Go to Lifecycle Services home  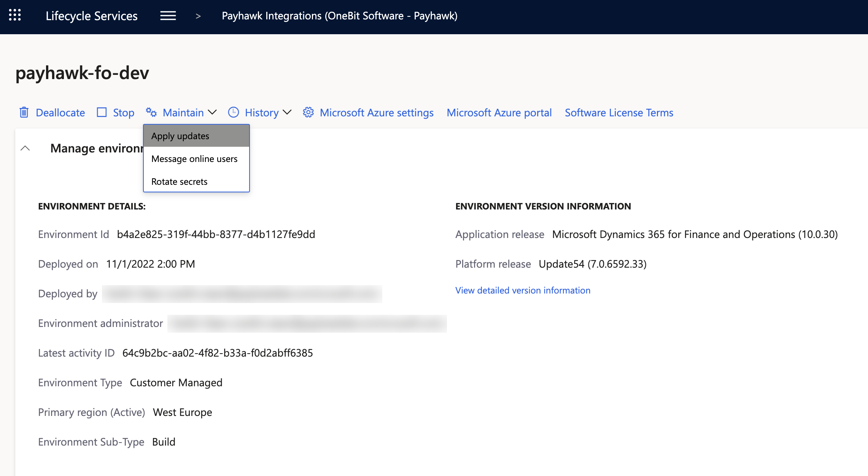(x=92, y=16)
